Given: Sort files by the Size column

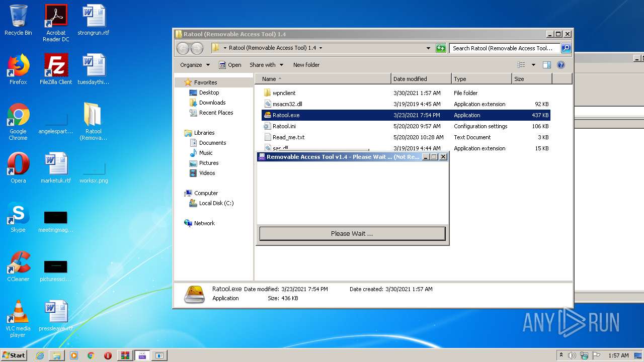Looking at the screenshot, I should (532, 79).
